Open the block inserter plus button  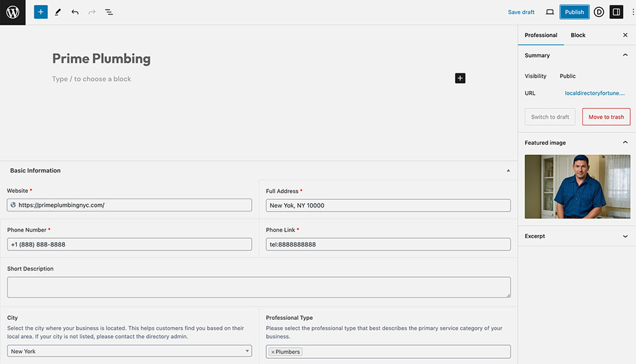pos(41,12)
